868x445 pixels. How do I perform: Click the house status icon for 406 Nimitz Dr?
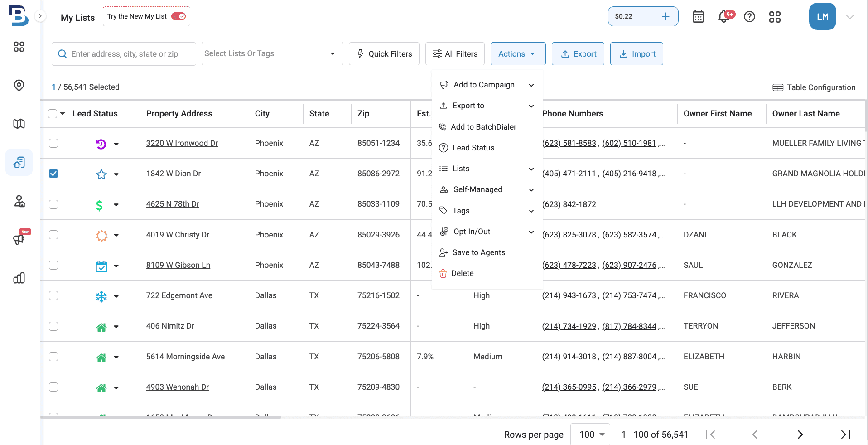pyautogui.click(x=101, y=327)
